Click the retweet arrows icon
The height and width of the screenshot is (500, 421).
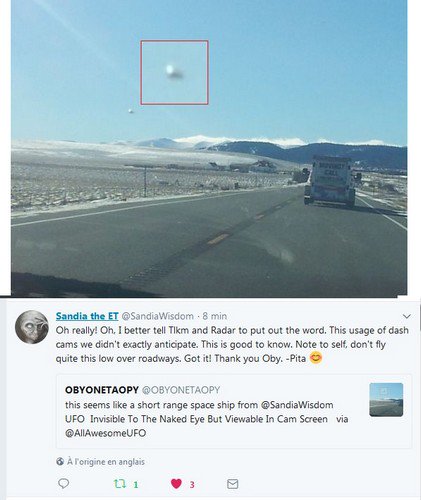coord(120,484)
